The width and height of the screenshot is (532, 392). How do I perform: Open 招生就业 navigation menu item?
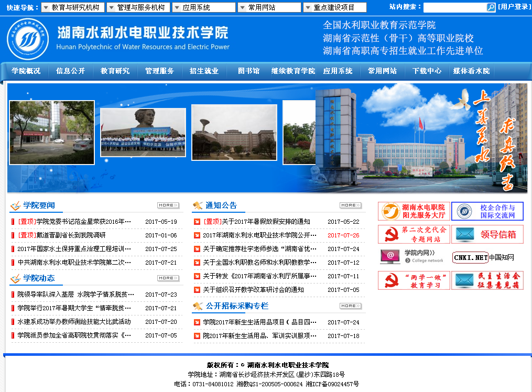point(204,71)
